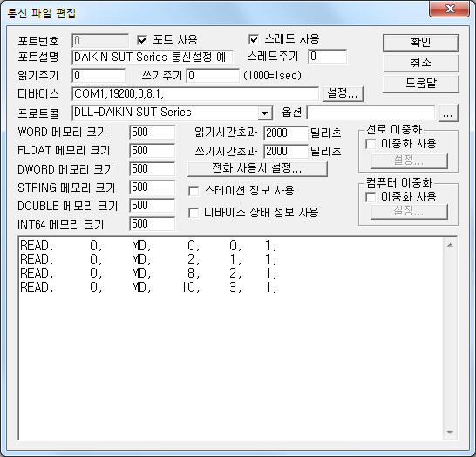The image size is (476, 457).
Task: Expand the 프로토콜 dropdown arrow
Action: 265,113
